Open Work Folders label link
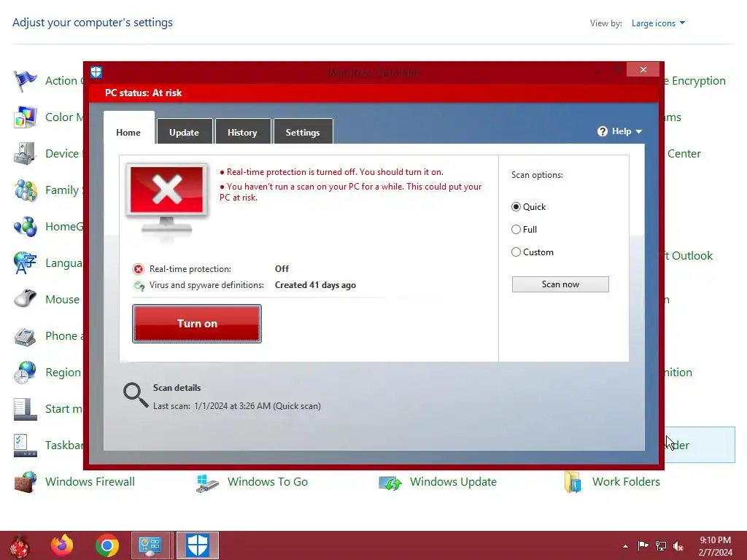This screenshot has height=560, width=747. [x=626, y=482]
